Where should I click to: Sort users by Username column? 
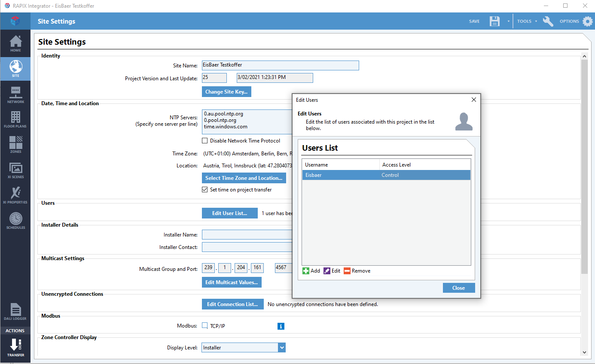click(341, 165)
